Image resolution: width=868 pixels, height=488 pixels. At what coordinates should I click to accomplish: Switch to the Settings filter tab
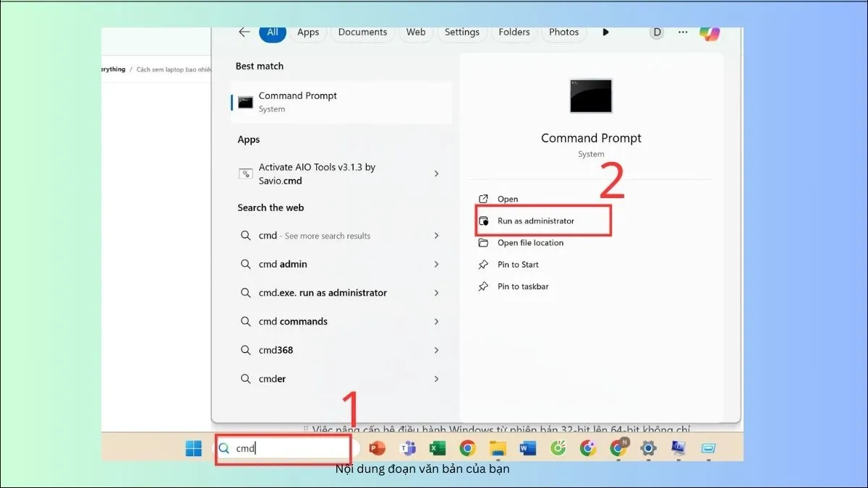tap(461, 33)
